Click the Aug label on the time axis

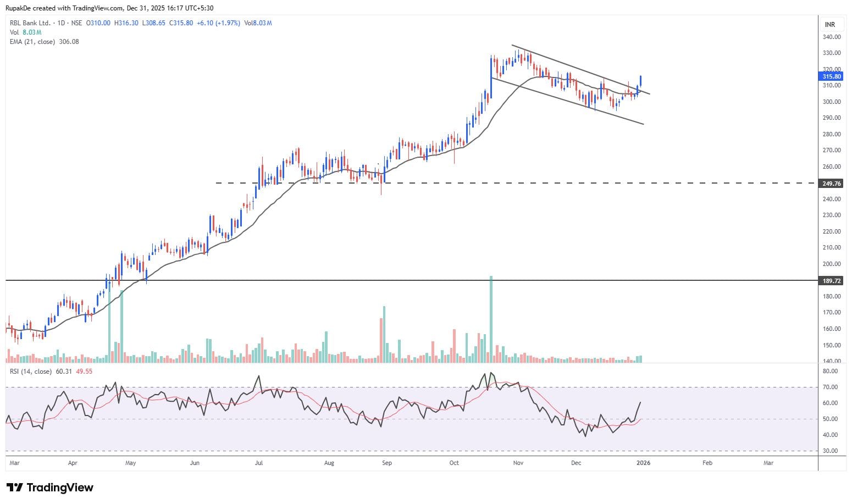pyautogui.click(x=329, y=463)
